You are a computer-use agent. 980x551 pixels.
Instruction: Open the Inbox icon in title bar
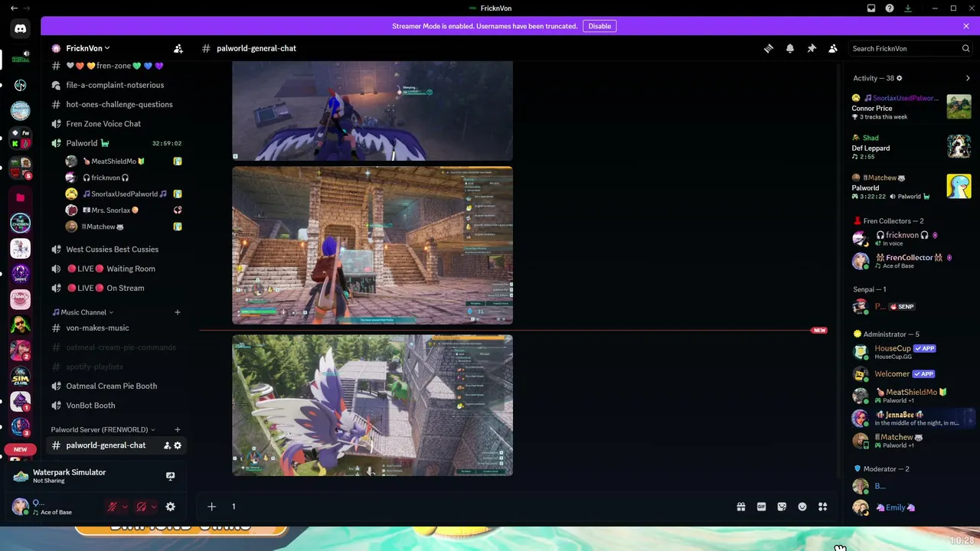click(871, 8)
